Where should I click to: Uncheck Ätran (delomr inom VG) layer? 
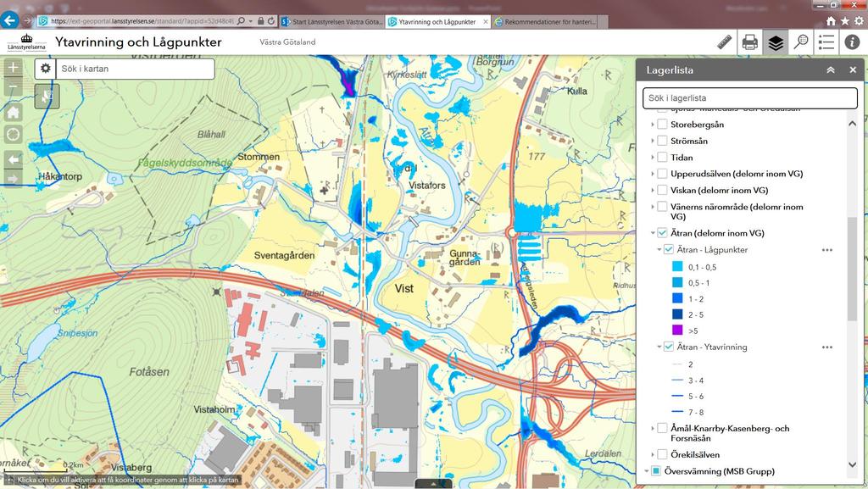click(662, 233)
